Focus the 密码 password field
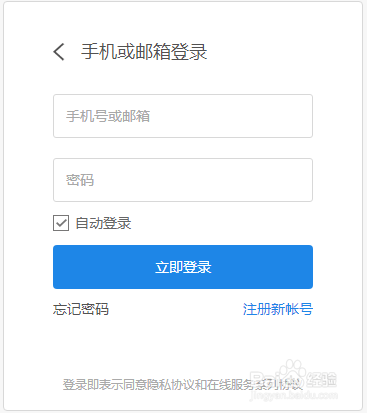The image size is (367, 413). coord(183,180)
